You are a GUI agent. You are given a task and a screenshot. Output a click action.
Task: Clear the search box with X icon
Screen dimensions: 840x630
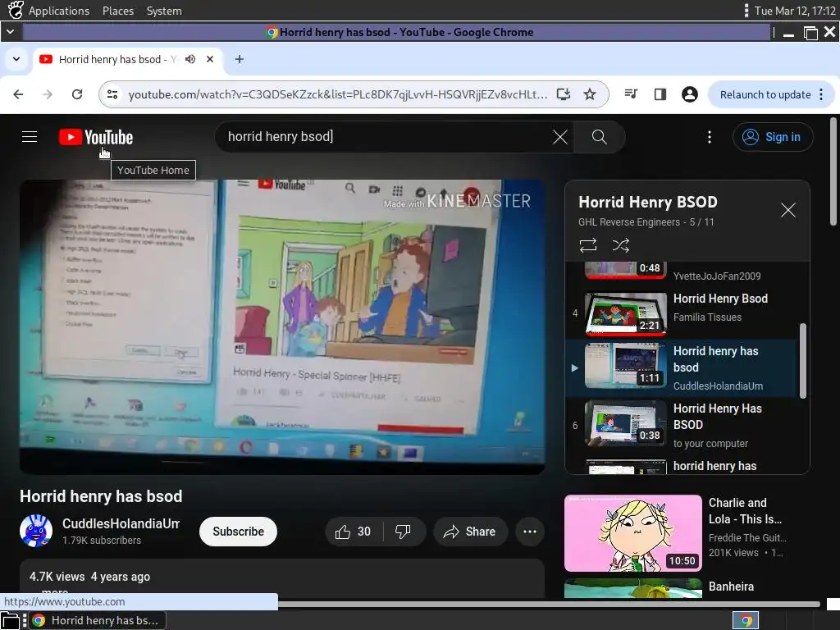(559, 137)
